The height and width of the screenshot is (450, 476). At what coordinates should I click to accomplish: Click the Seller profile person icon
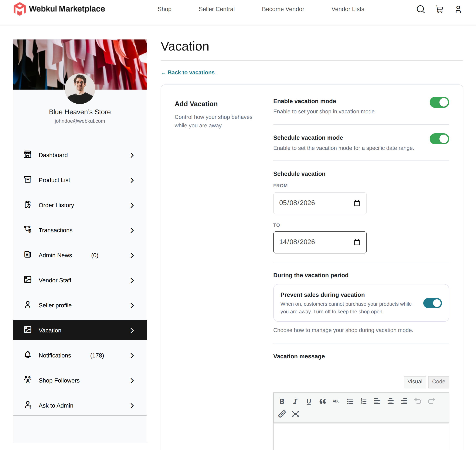click(x=28, y=305)
